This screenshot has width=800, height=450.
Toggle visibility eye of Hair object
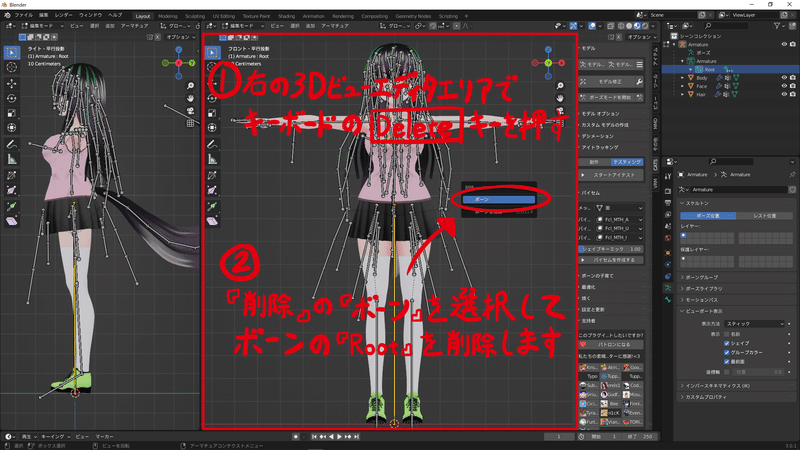(x=784, y=94)
